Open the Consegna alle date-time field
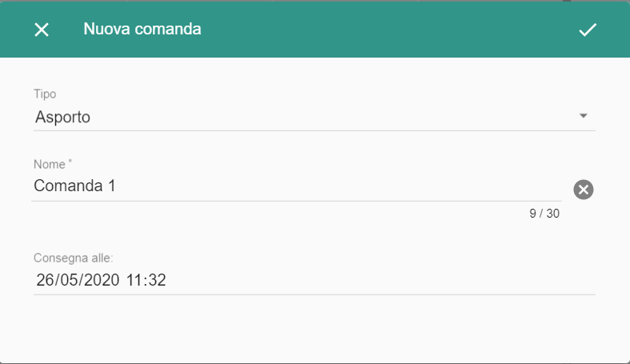630x364 pixels. pos(314,280)
